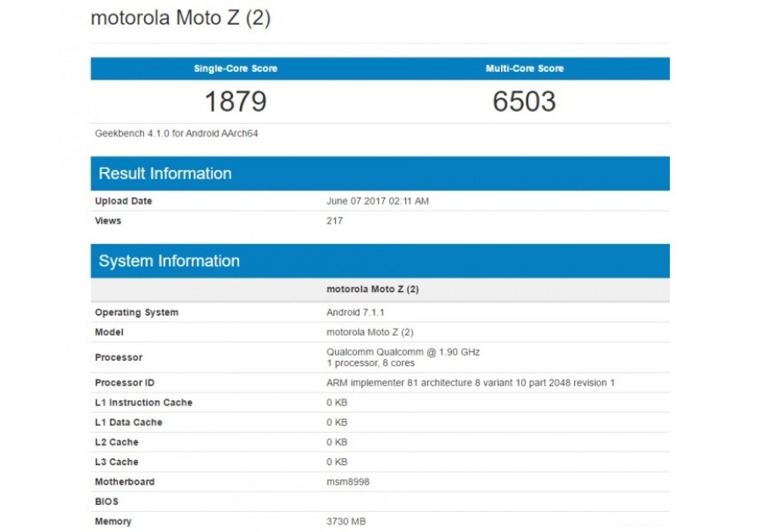
Task: Click the bold 'motorola Moto Z (2)' table header
Action: click(x=372, y=289)
